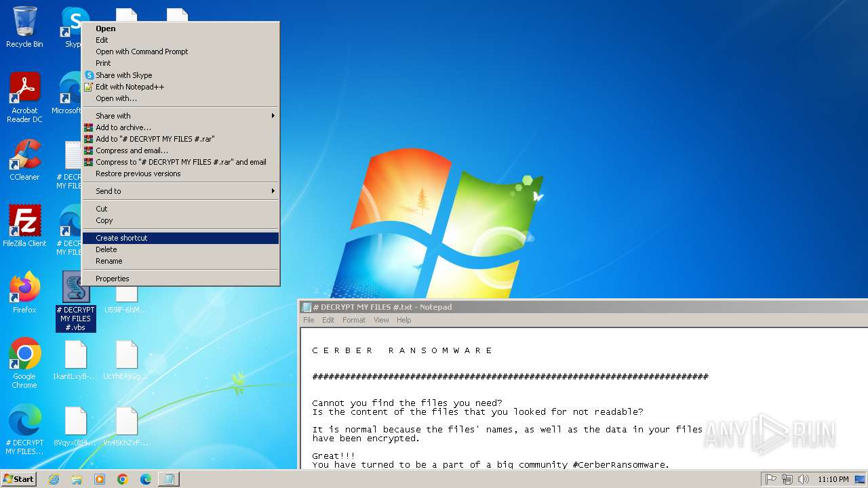Click the "Great!!!" line in Notepad
The height and width of the screenshot is (488, 868).
(x=334, y=456)
